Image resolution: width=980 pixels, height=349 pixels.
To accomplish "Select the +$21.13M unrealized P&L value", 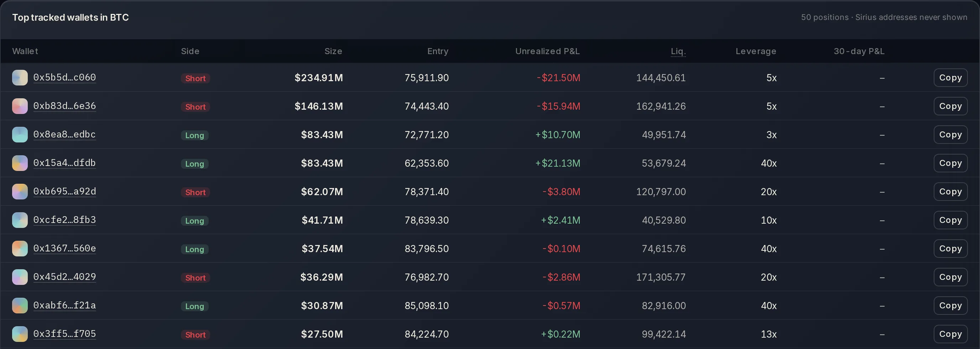I will click(558, 163).
